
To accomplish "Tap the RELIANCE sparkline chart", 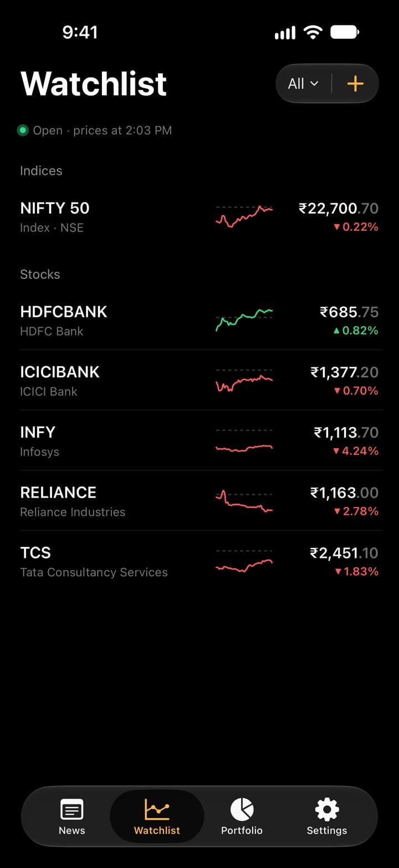I will click(244, 501).
